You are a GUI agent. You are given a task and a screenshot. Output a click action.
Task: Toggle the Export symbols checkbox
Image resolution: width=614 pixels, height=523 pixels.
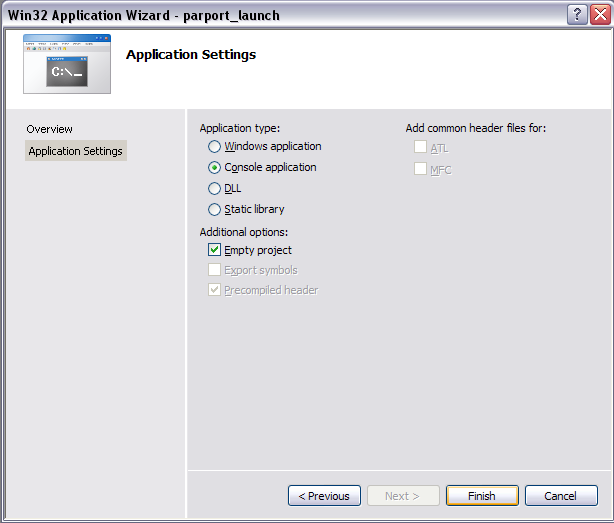tap(214, 270)
